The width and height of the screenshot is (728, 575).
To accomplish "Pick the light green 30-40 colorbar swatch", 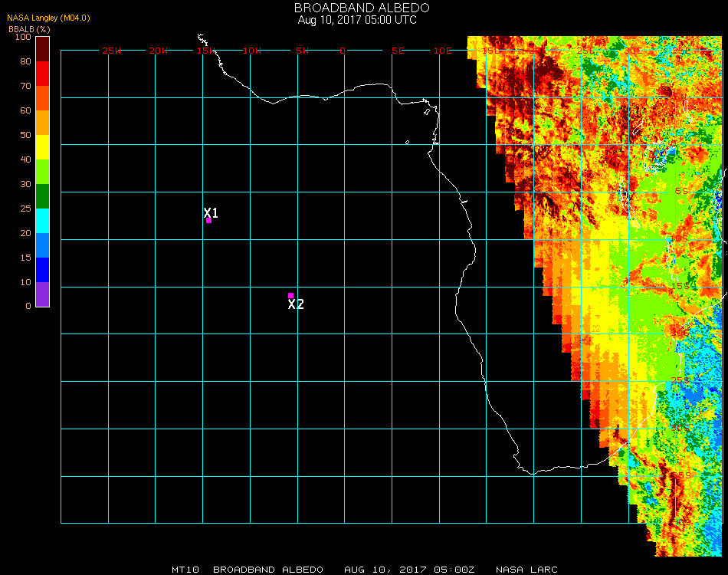I will (x=42, y=172).
